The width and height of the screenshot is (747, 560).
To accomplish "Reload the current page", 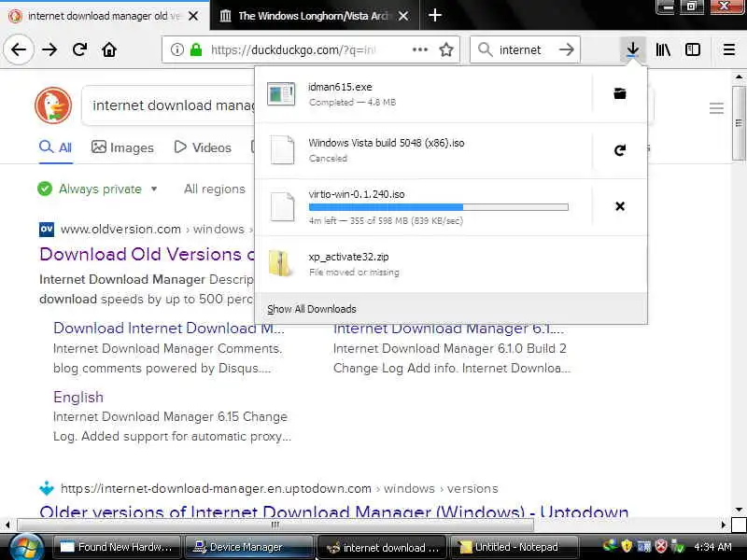I will click(79, 49).
